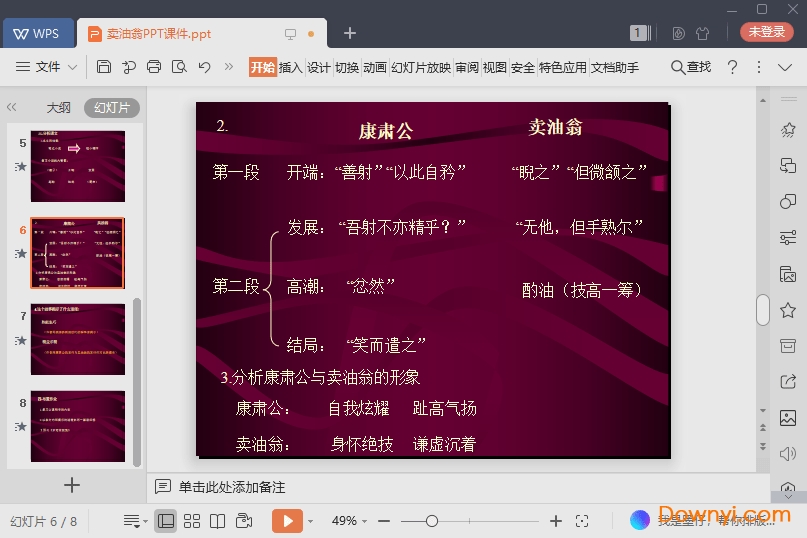Select the 审阅 ribbon tab
This screenshot has height=538, width=807.
pyautogui.click(x=467, y=67)
